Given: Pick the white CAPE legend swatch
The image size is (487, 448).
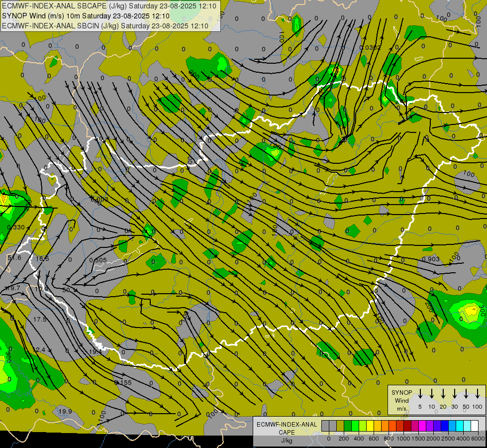Looking at the screenshot, I should coord(474,426).
